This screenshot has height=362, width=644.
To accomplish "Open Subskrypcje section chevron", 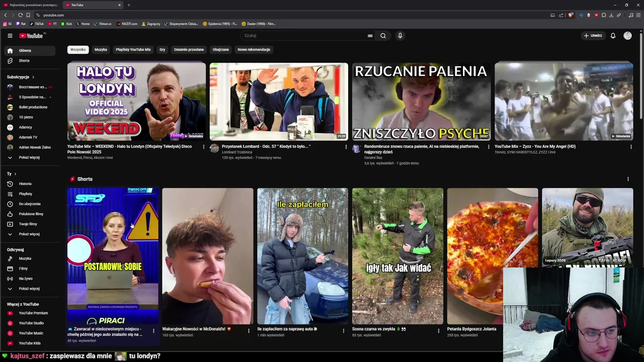I will [x=33, y=77].
